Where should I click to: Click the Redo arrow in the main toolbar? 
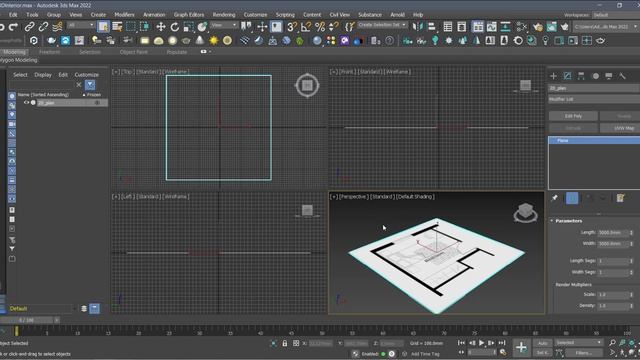click(13, 27)
